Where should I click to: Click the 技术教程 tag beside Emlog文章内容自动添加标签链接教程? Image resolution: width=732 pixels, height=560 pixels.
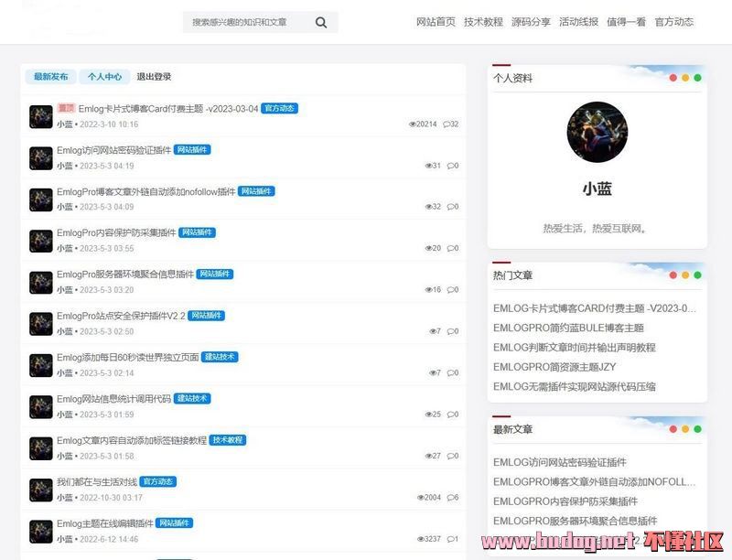(x=227, y=440)
